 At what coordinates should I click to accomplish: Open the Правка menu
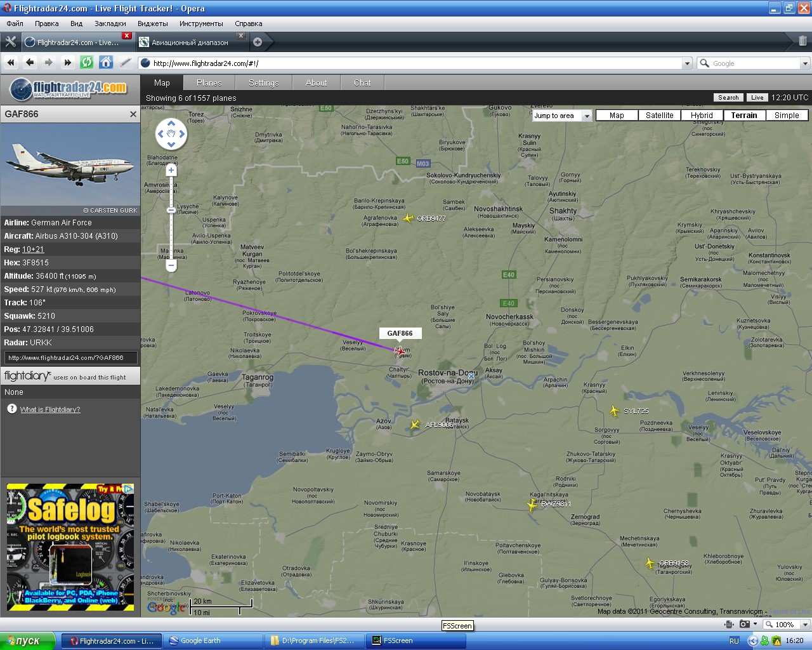point(47,23)
